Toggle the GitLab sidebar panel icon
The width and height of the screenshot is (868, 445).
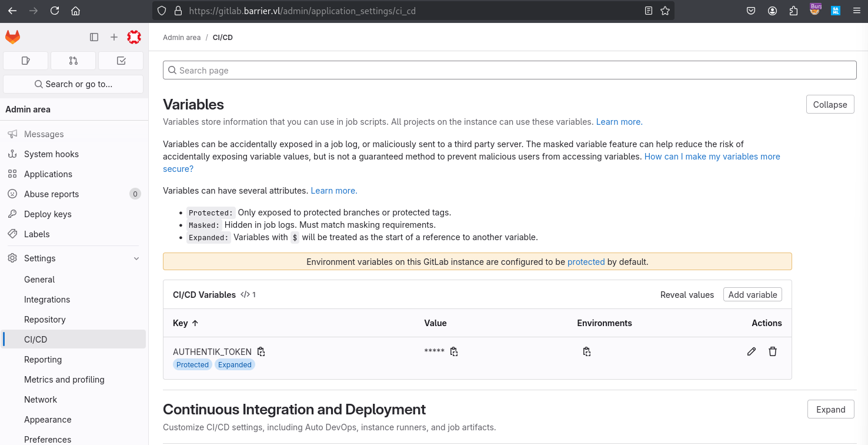tap(94, 37)
